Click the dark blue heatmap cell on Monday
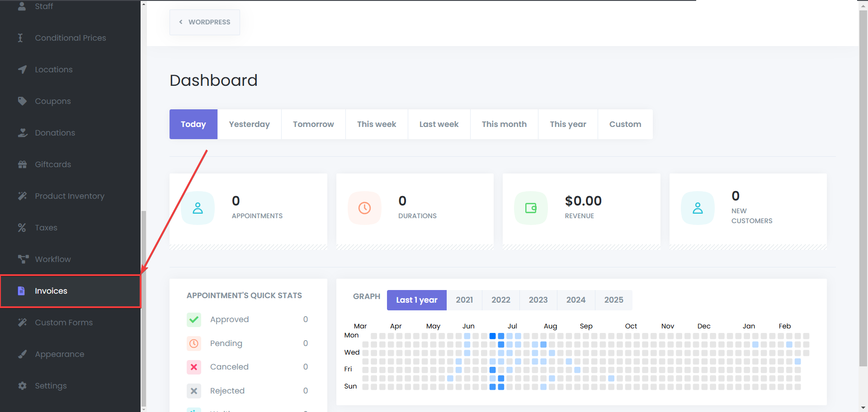The width and height of the screenshot is (868, 412). click(x=493, y=336)
